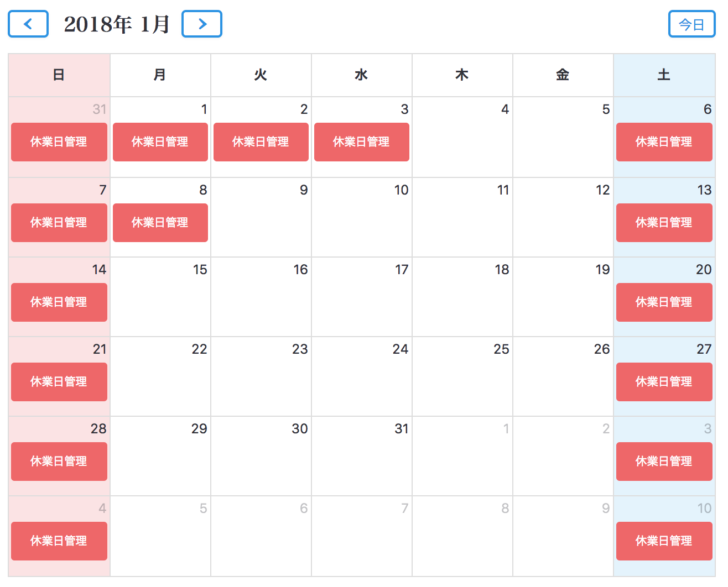Click the 日 Sunday column header
728x587 pixels.
[x=59, y=75]
